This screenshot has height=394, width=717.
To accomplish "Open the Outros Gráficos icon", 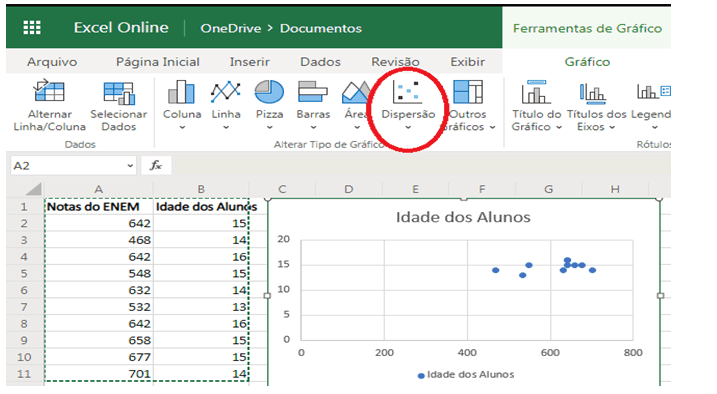I will pos(468,92).
